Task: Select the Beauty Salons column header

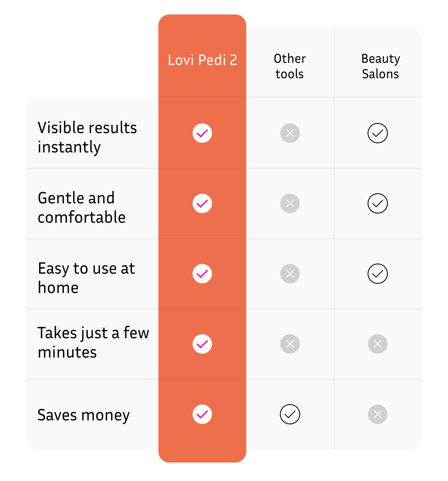Action: coord(380,66)
